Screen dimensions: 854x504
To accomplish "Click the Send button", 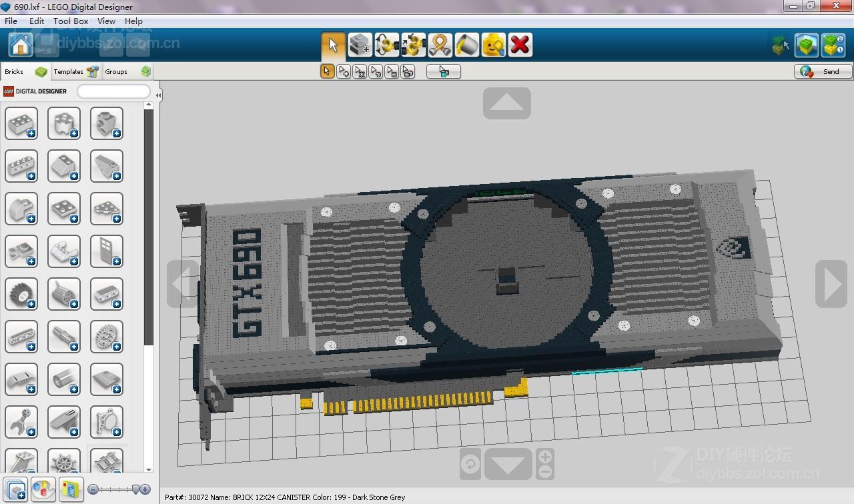I will (823, 71).
